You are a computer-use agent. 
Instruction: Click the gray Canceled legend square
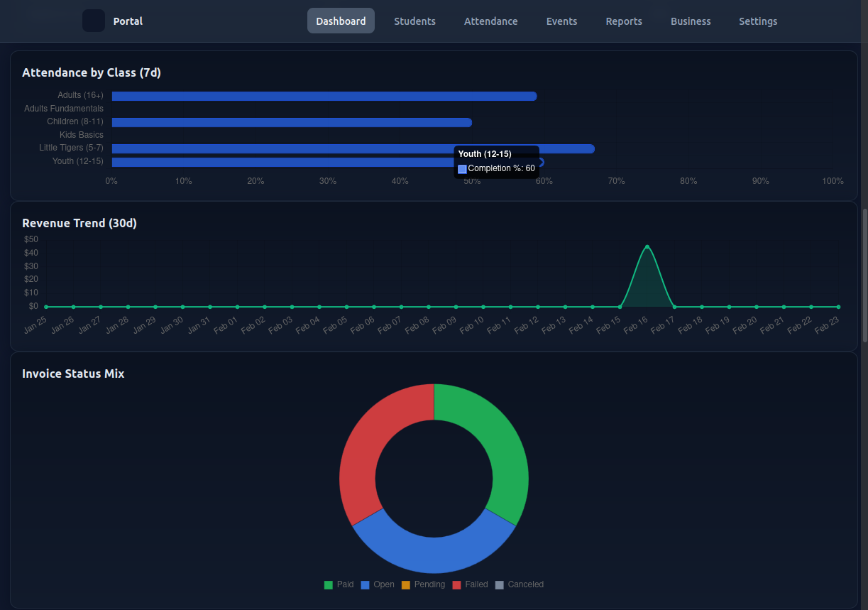pyautogui.click(x=500, y=584)
